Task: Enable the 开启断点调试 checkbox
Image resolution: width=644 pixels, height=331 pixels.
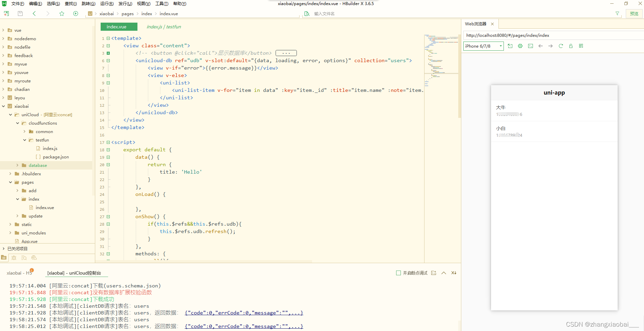Action: 398,273
